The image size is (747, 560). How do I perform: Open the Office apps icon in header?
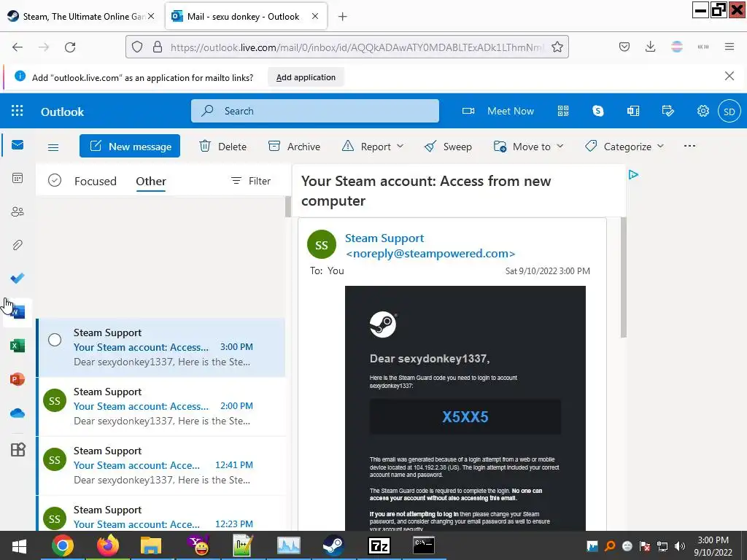633,111
